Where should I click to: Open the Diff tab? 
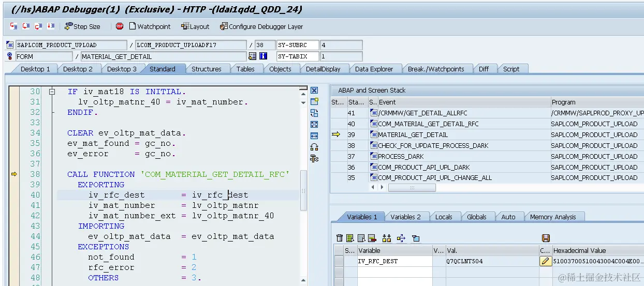point(484,69)
